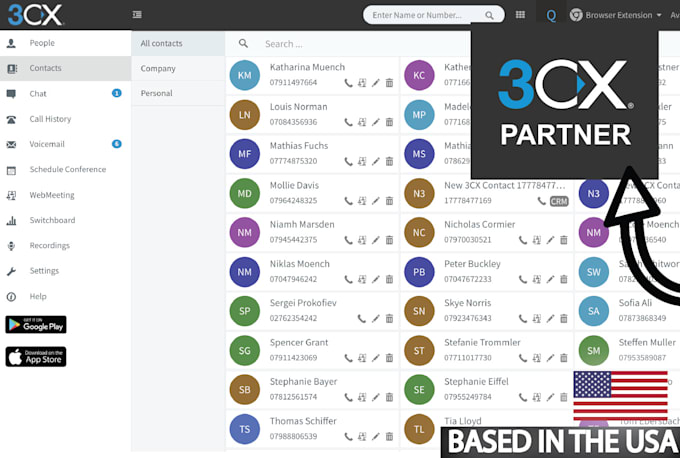680x458 pixels.
Task: Delete the Stephanie Bayer contact
Action: tap(389, 397)
